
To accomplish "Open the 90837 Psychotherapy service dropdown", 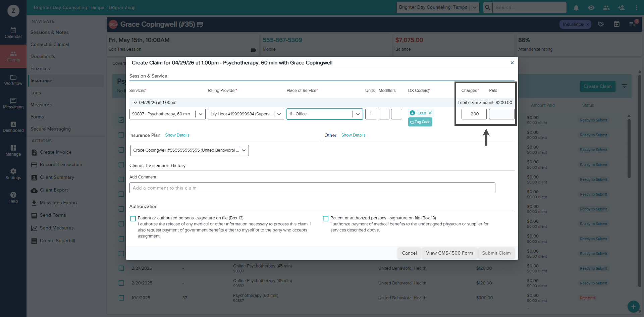I will (167, 114).
